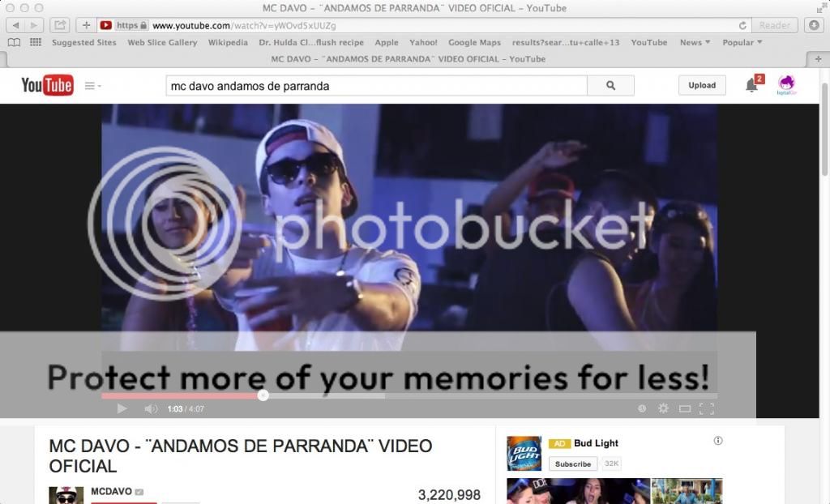The image size is (830, 504).
Task: Open the Google Maps bookmark
Action: 474,42
